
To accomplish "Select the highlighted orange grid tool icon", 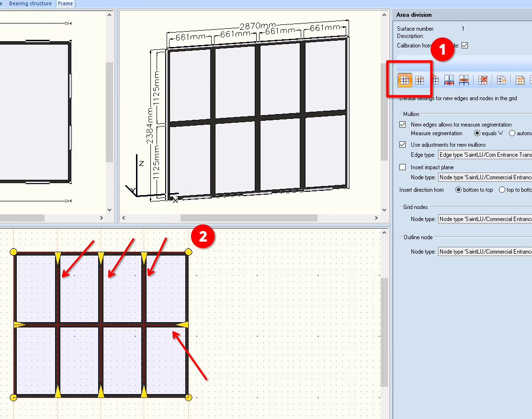I will (405, 80).
